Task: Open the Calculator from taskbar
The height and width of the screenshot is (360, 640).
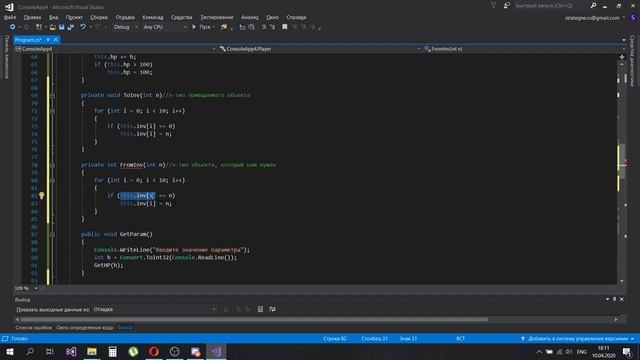Action: [113, 351]
